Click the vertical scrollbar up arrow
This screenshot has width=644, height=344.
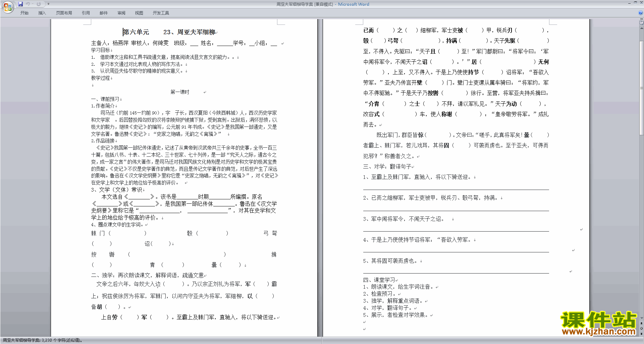click(642, 28)
